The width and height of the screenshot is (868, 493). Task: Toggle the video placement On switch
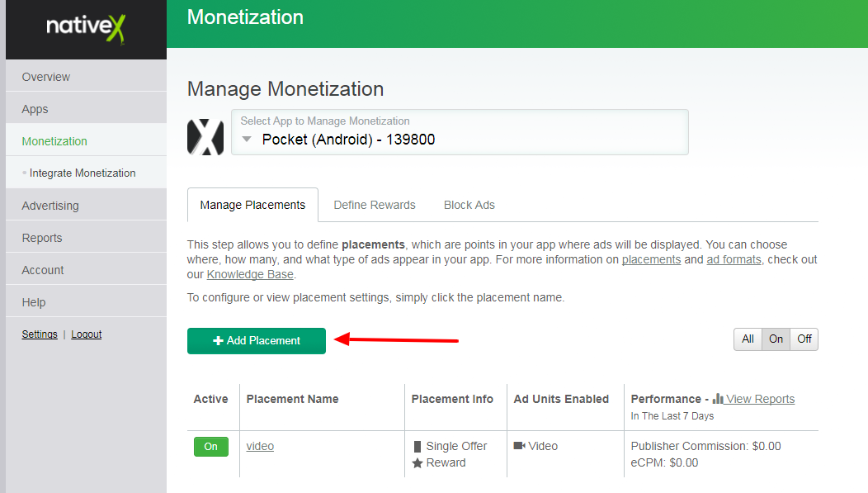pyautogui.click(x=211, y=447)
